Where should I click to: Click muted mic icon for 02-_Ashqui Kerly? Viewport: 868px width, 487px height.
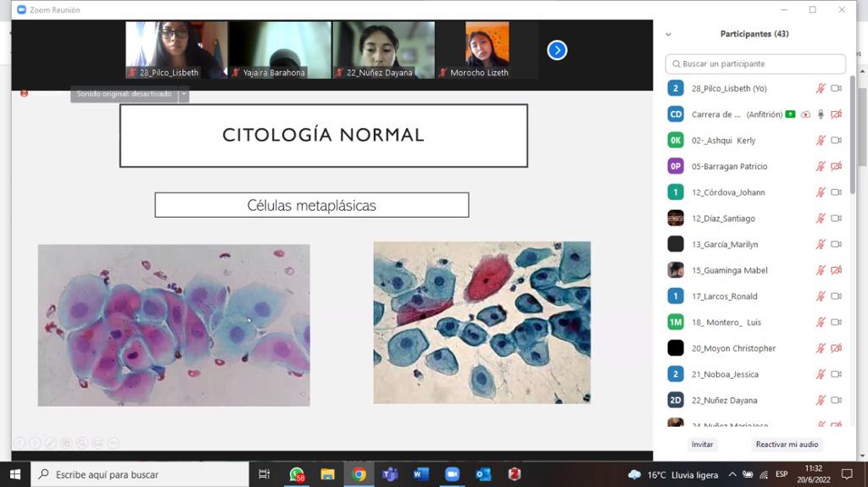(821, 140)
